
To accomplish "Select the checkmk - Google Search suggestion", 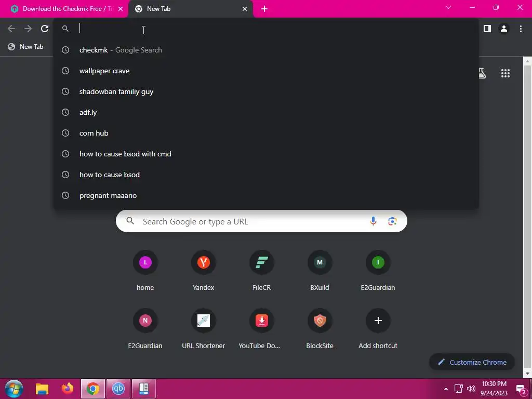I will [x=266, y=50].
